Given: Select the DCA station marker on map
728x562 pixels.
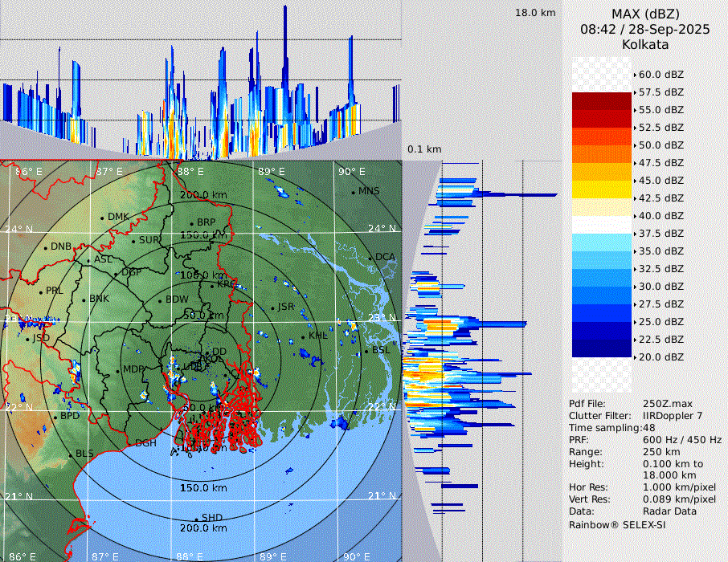Looking at the screenshot, I should [370, 258].
